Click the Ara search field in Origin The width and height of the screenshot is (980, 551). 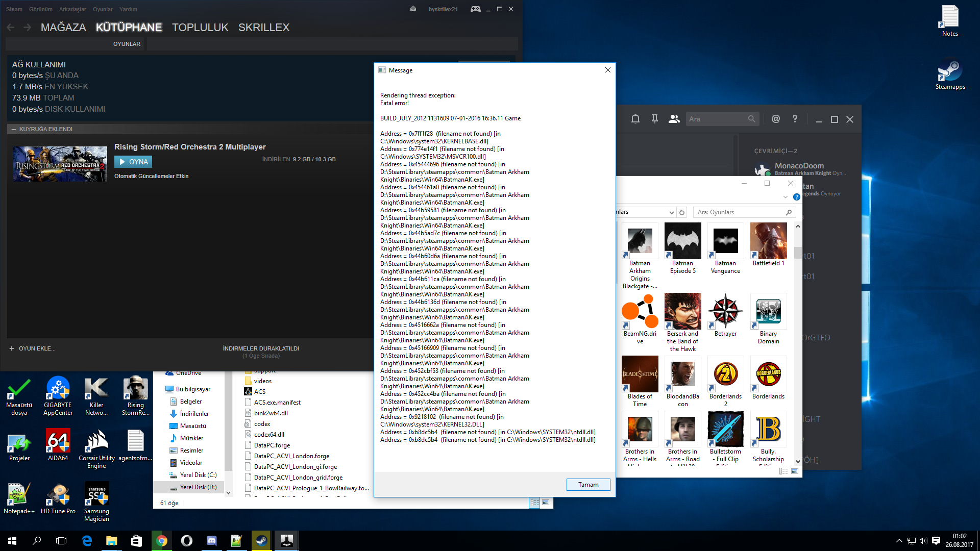point(722,119)
